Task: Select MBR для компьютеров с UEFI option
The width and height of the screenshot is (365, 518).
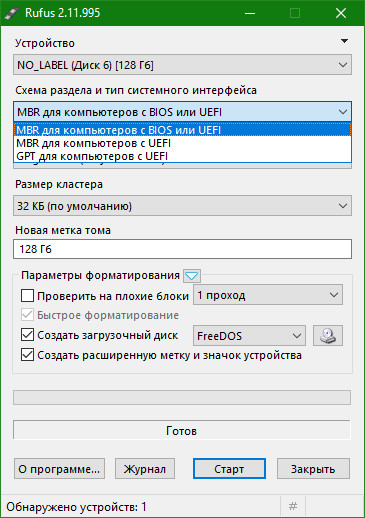Action: 182,143
